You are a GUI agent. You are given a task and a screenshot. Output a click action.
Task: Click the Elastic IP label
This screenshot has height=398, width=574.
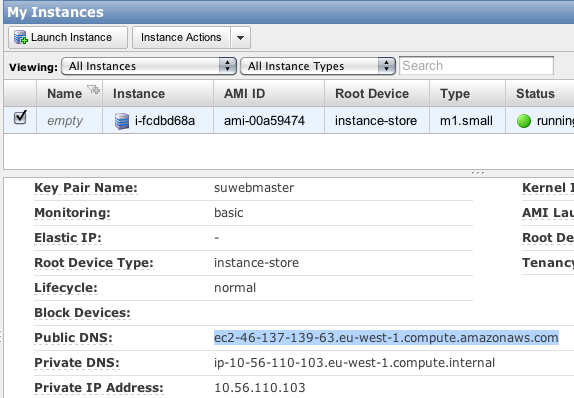[x=68, y=238]
